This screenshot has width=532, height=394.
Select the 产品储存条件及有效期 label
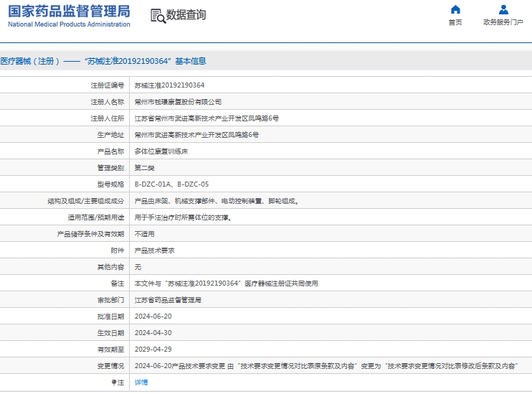click(x=90, y=234)
